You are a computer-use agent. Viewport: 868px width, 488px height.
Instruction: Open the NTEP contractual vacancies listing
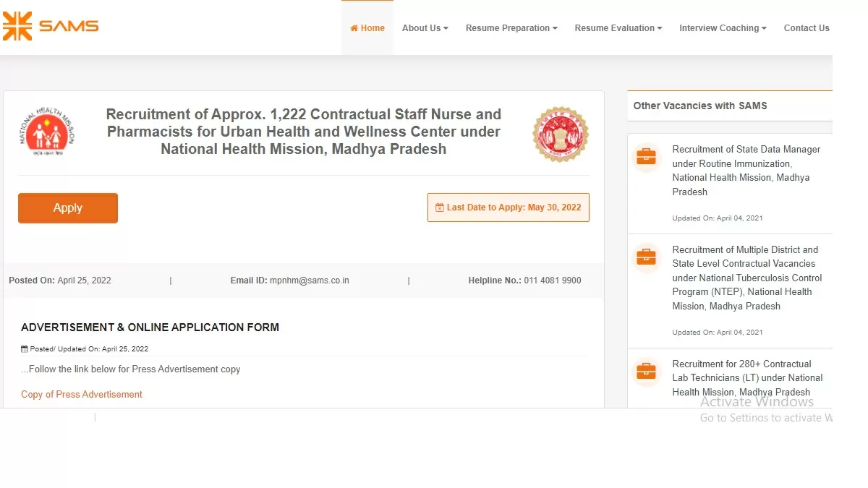tap(747, 278)
